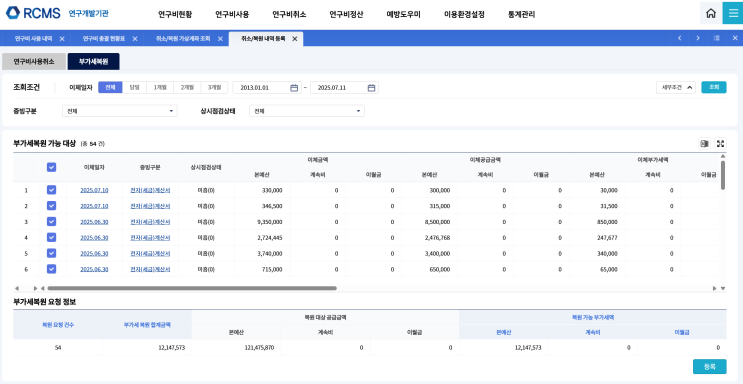Open the 연구비사용 menu
743x384 pixels.
(232, 14)
